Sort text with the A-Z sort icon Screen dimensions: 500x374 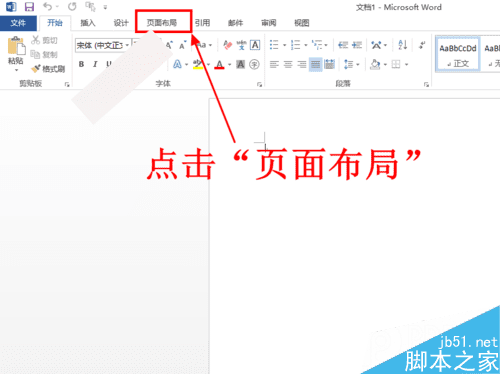(403, 45)
